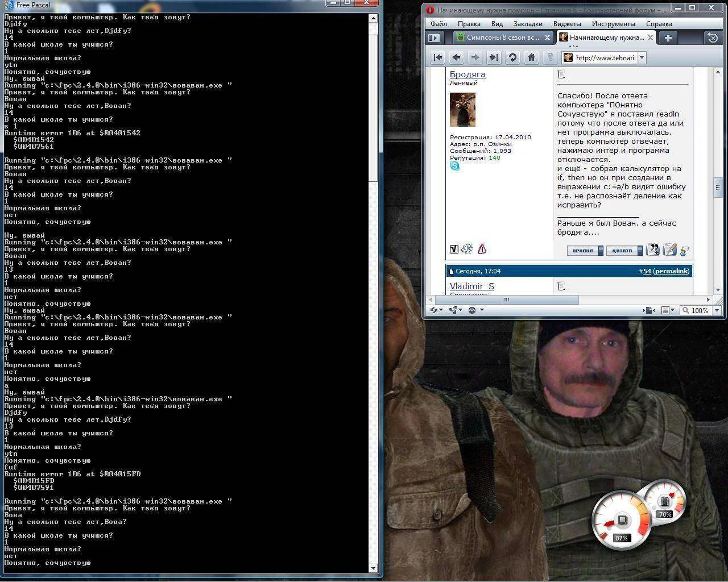
Task: Click the Цитата quote button
Action: (x=623, y=251)
